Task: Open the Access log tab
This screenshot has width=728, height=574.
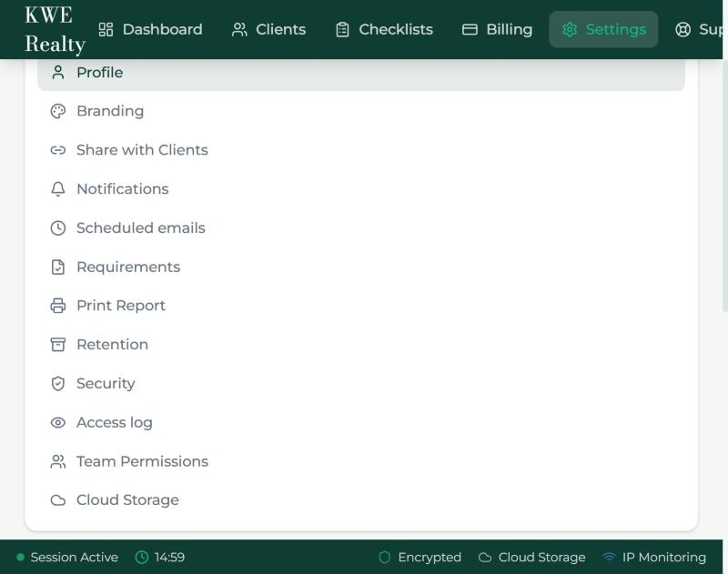Action: coord(361,423)
